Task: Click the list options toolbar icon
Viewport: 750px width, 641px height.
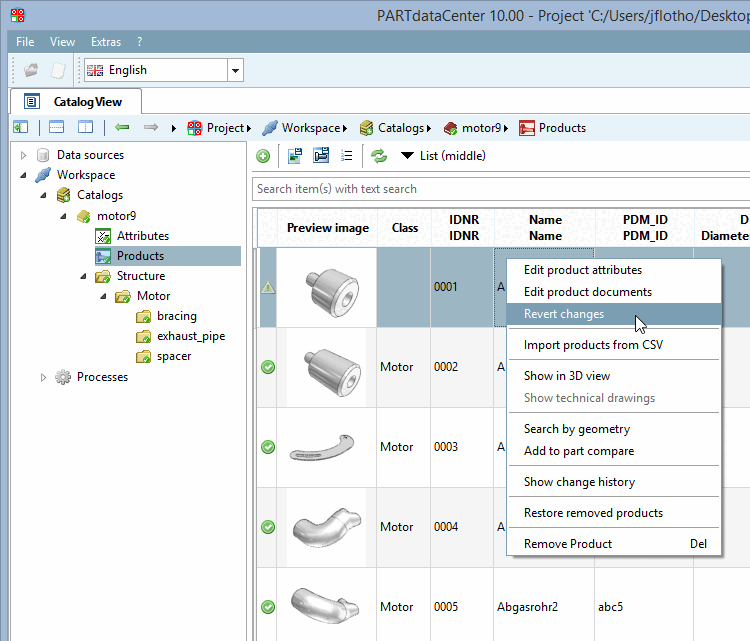Action: pyautogui.click(x=346, y=156)
